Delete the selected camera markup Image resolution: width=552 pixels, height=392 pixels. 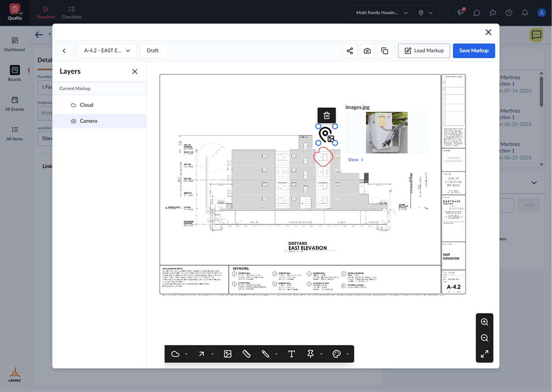[326, 115]
